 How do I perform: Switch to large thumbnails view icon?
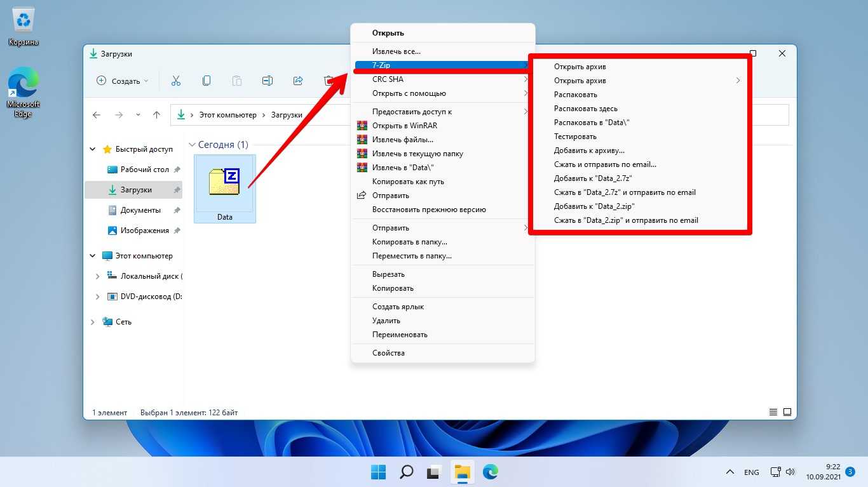point(787,413)
